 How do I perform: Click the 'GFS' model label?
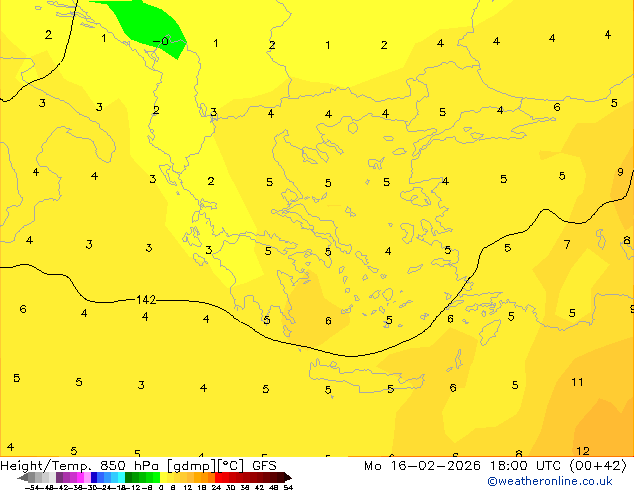pyautogui.click(x=264, y=466)
